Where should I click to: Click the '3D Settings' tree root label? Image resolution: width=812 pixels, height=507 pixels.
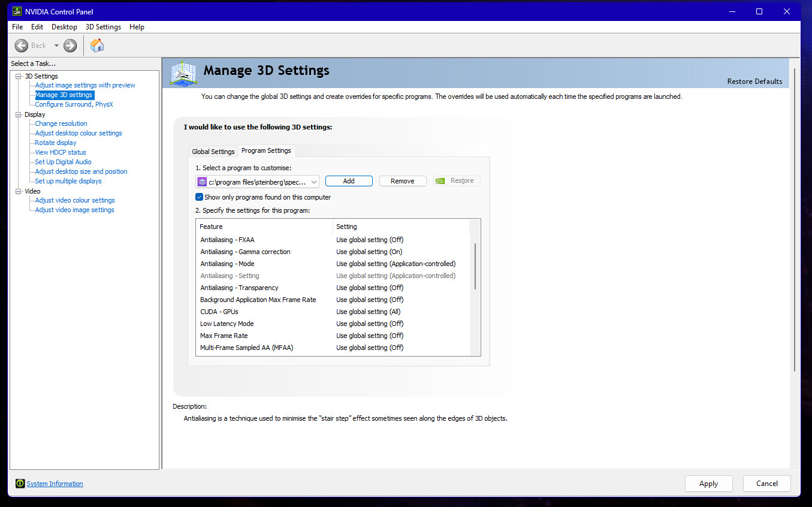click(41, 76)
